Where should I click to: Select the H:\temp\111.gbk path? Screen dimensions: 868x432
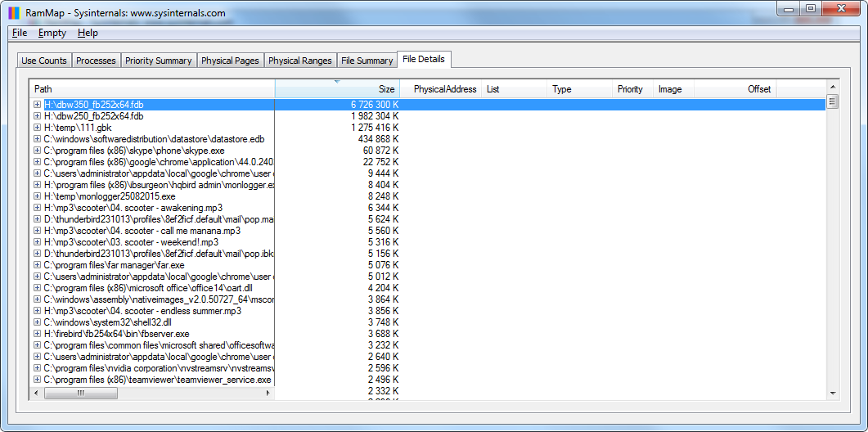pyautogui.click(x=78, y=128)
